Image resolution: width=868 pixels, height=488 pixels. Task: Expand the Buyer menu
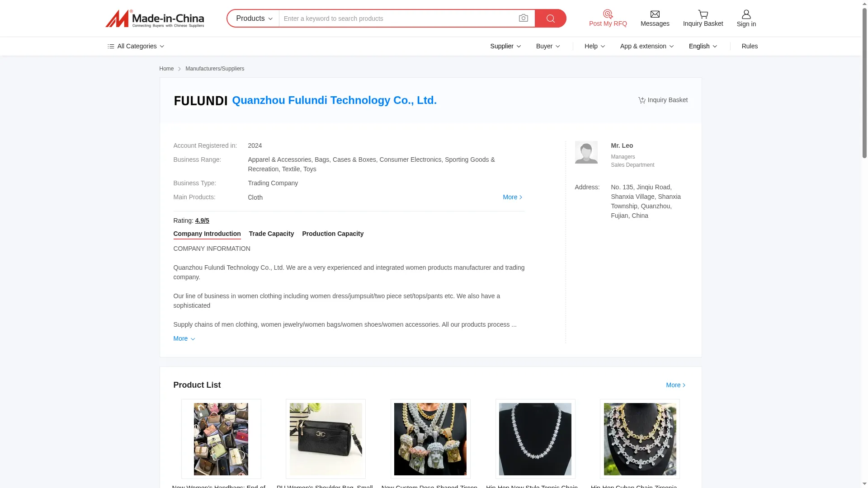(548, 46)
